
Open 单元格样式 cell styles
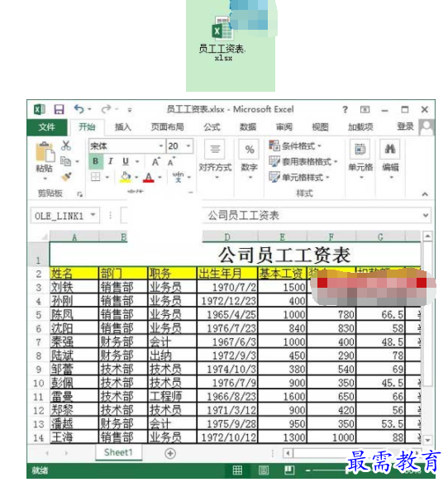(299, 177)
